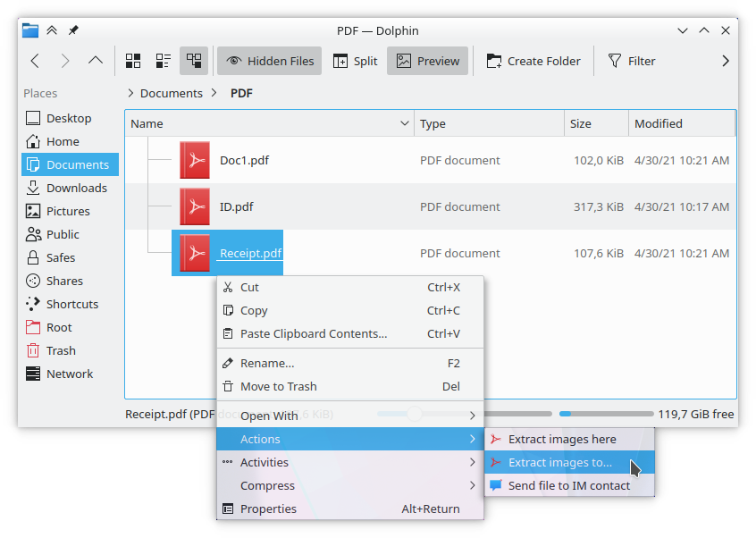This screenshot has width=756, height=538.
Task: Switch to Compact view mode
Action: [x=164, y=61]
